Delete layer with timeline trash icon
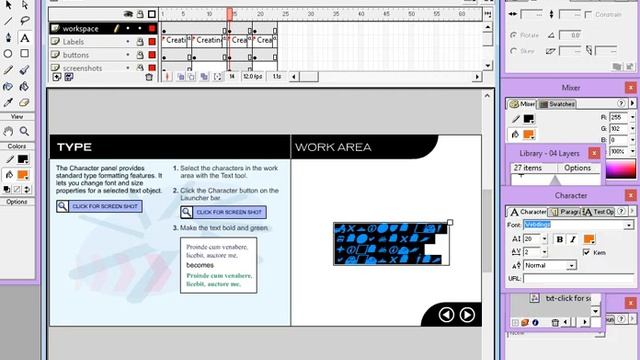Viewport: 640px width, 360px height. coord(149,77)
